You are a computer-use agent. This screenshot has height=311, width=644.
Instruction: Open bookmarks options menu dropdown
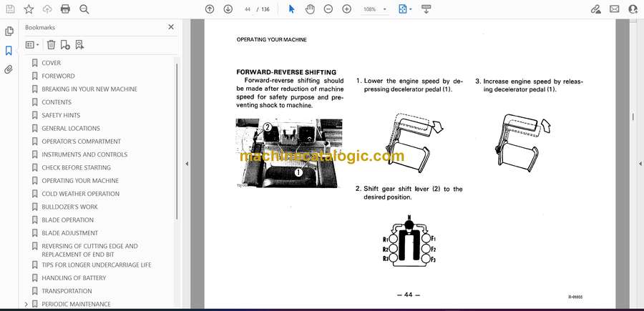pyautogui.click(x=32, y=45)
